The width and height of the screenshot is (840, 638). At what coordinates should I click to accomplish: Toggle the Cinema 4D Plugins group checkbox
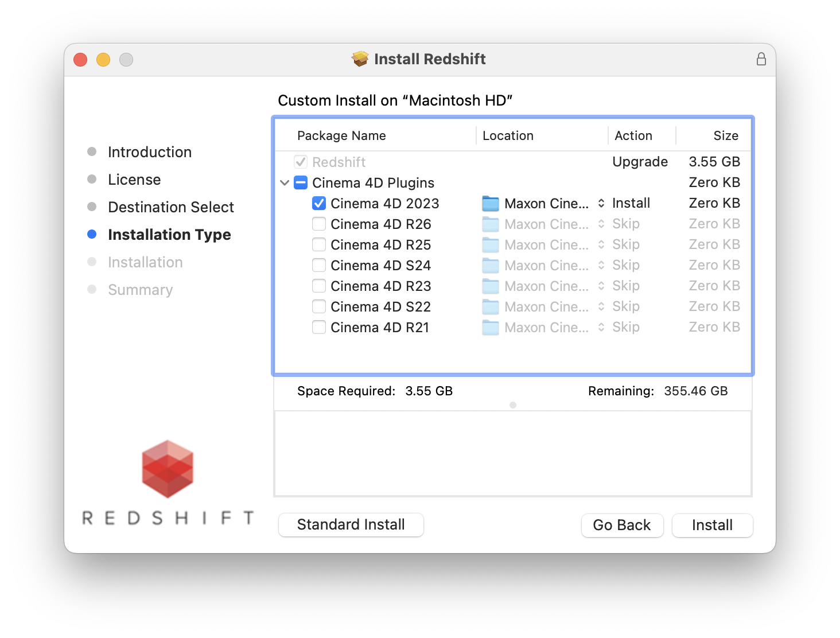pos(301,183)
